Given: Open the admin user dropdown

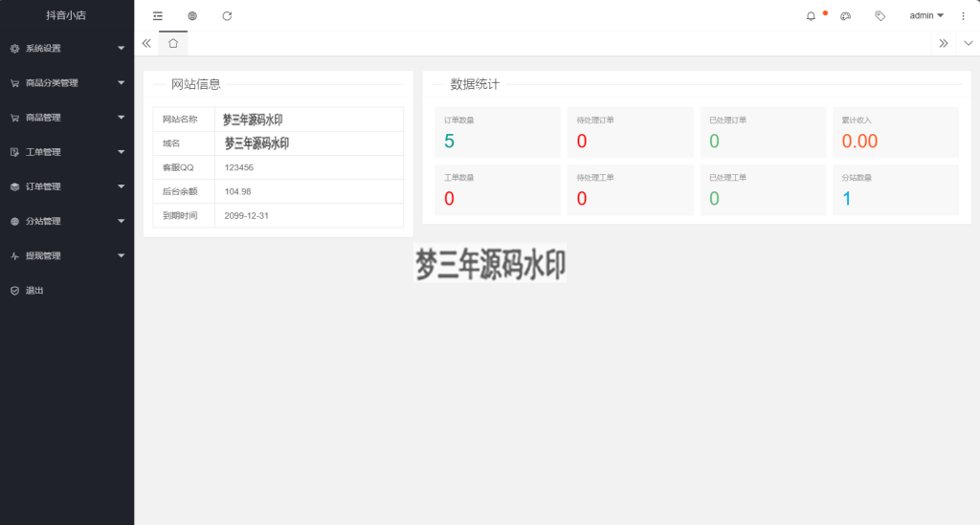Looking at the screenshot, I should (x=926, y=15).
